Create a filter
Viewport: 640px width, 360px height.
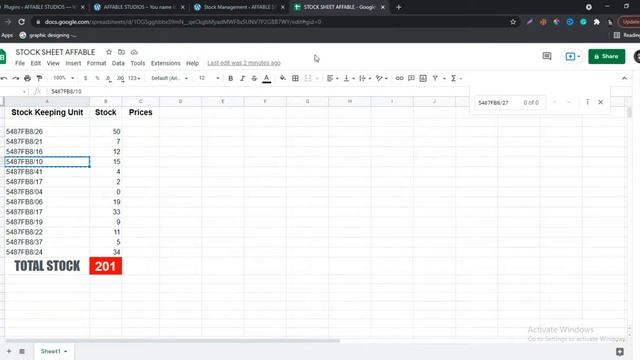point(435,78)
